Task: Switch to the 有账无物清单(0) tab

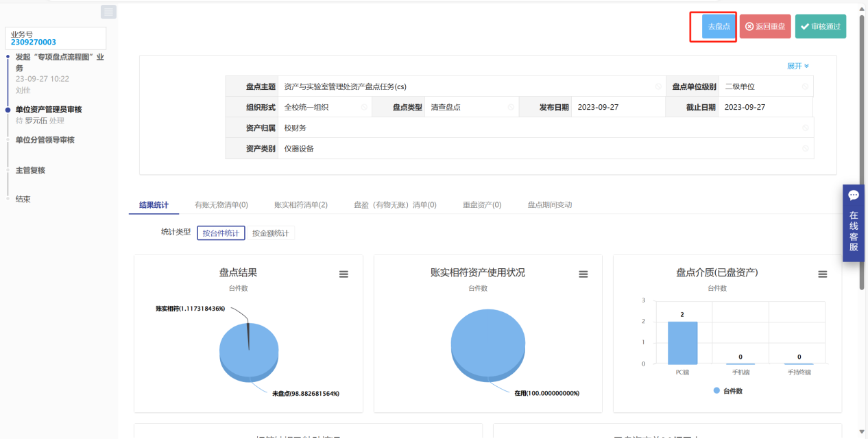Action: pyautogui.click(x=221, y=204)
